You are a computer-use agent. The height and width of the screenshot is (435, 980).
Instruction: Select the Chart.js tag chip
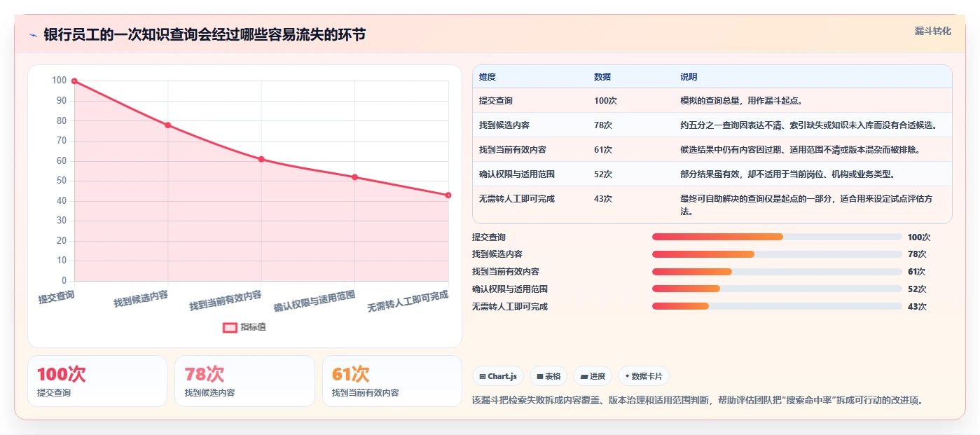coord(498,376)
